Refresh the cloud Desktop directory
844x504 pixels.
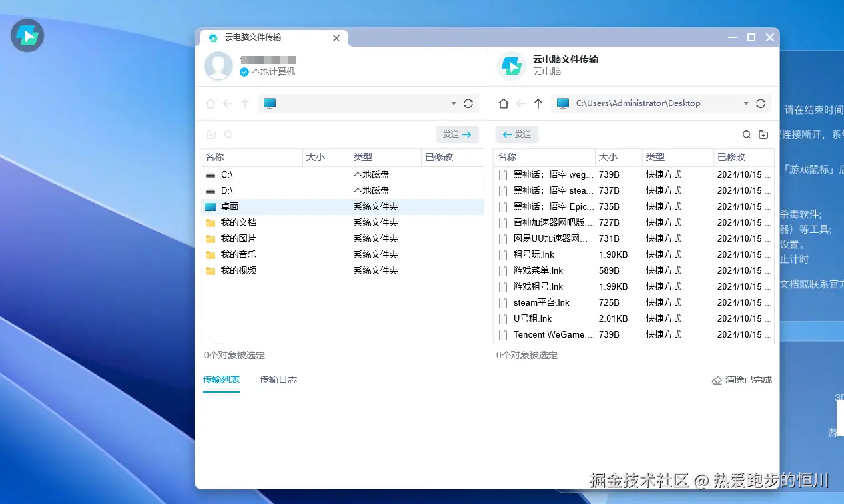(760, 103)
